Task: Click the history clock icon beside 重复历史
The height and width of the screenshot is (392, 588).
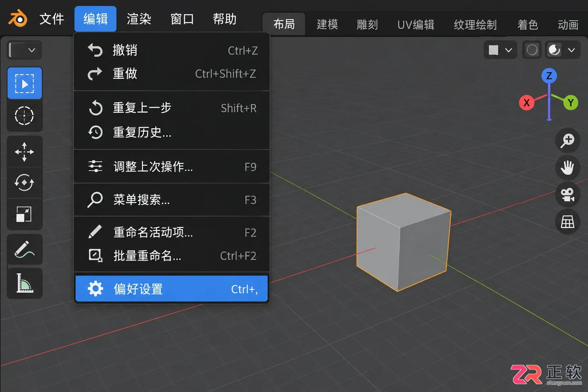Action: 96,132
